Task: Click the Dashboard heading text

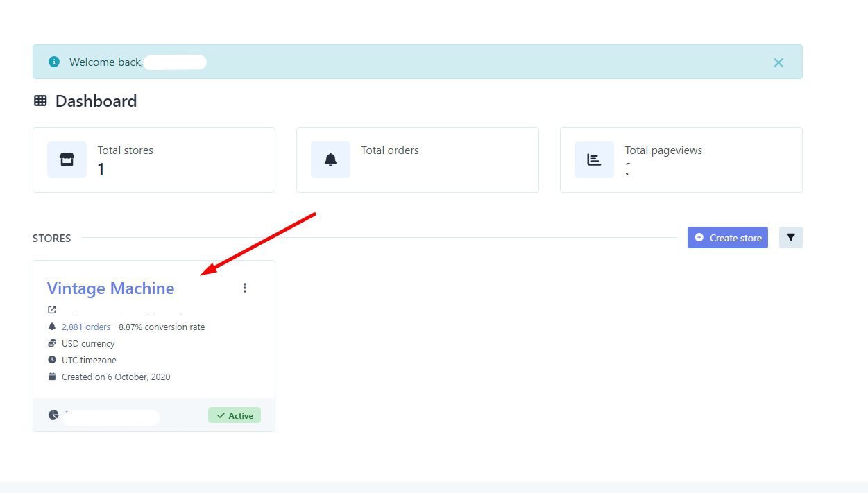Action: (x=96, y=101)
